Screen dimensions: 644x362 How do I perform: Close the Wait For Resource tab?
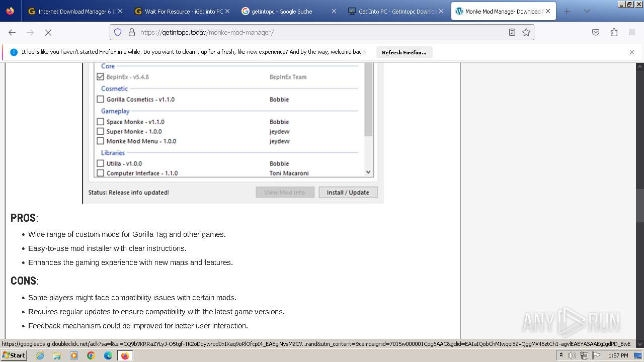(227, 11)
